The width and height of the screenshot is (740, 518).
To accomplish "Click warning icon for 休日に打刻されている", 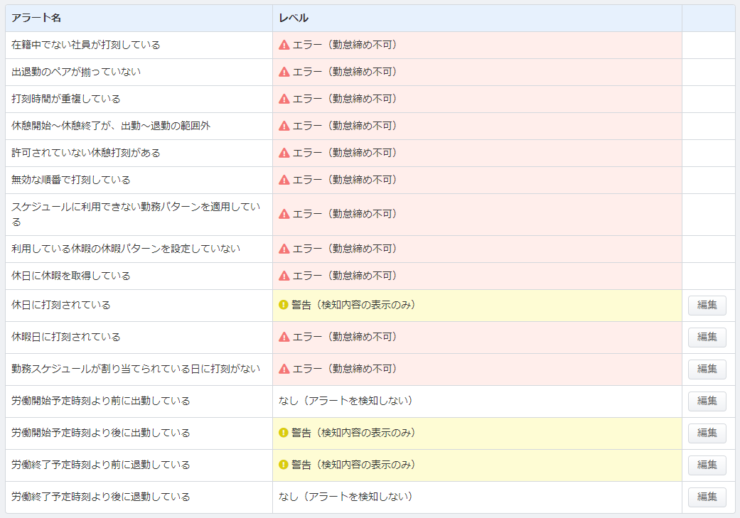I will point(283,305).
